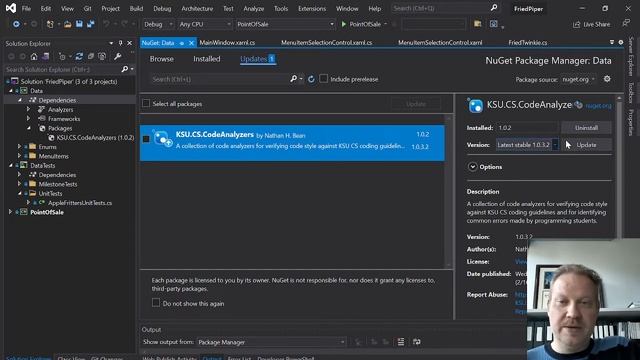Image resolution: width=640 pixels, height=360 pixels.
Task: Click the package list vertical scrollbar
Action: coord(449,191)
